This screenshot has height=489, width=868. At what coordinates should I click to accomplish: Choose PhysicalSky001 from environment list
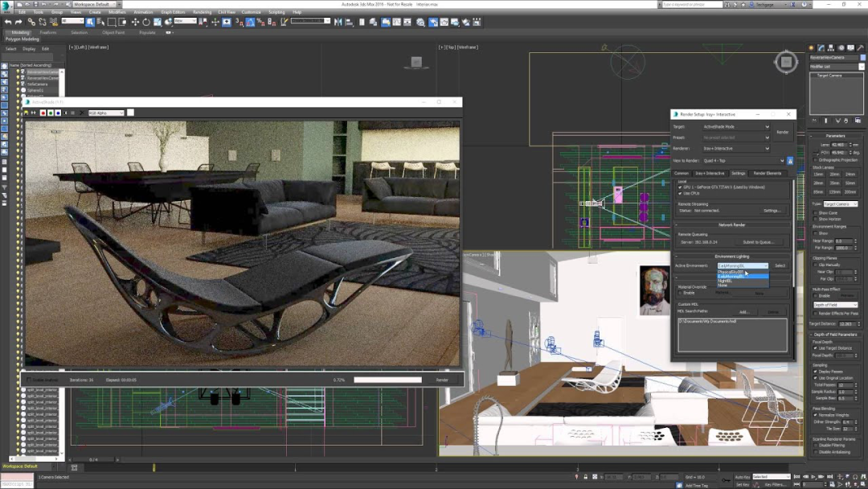[x=731, y=272]
